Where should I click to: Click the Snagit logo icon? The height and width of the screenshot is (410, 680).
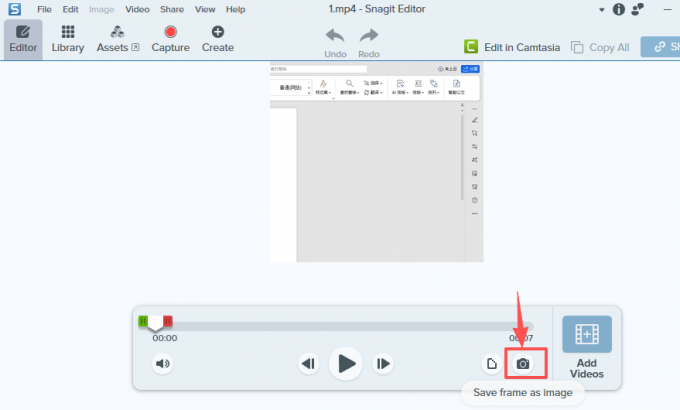click(14, 9)
